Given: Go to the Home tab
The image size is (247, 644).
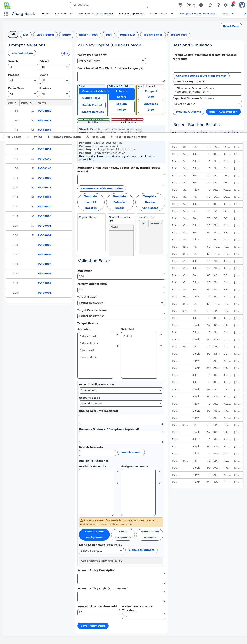Looking at the screenshot, I should (46, 14).
